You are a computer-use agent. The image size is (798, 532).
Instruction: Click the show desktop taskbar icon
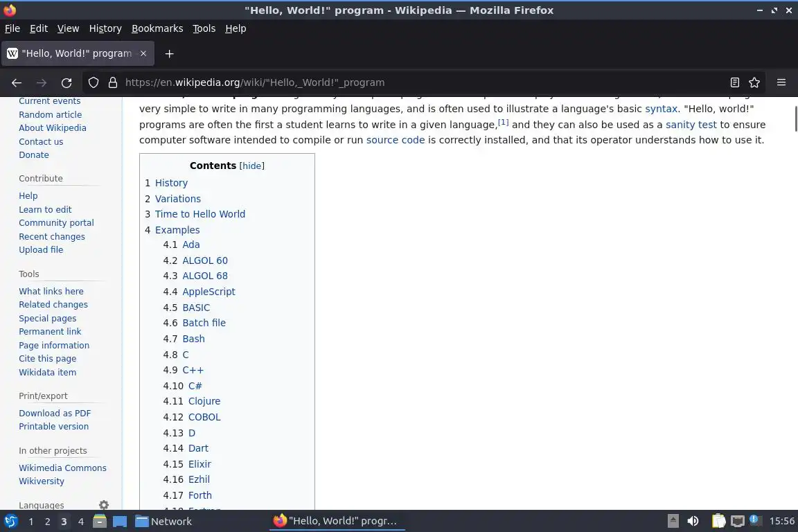(120, 522)
